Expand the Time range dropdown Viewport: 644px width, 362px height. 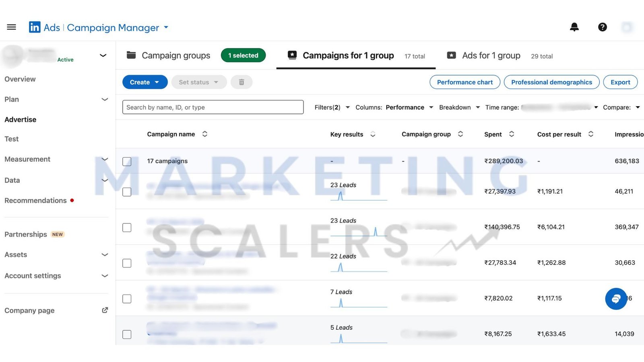point(596,107)
